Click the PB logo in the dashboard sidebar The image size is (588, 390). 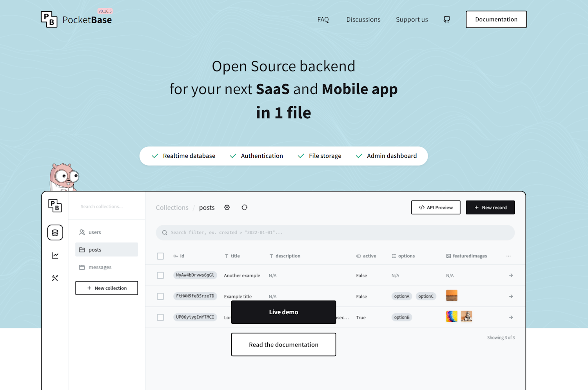click(55, 206)
